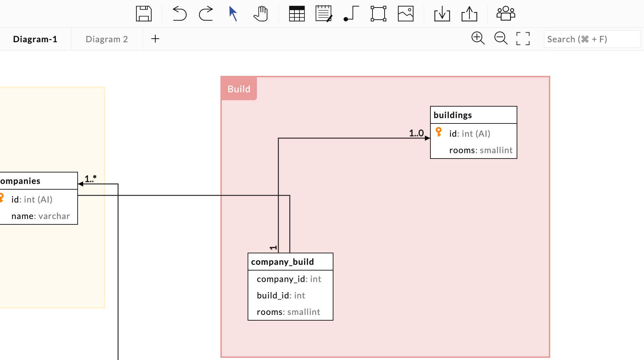Add a new table to the diagram
644x360 pixels.
pos(296,13)
